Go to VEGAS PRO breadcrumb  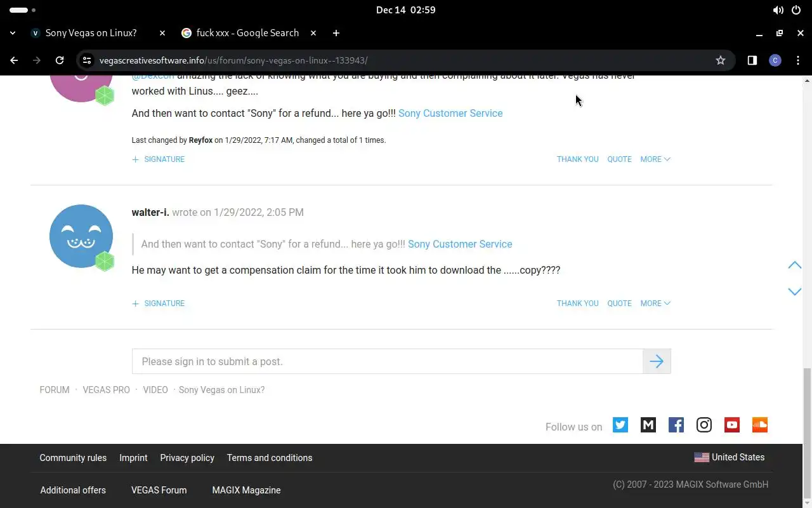[x=106, y=390]
